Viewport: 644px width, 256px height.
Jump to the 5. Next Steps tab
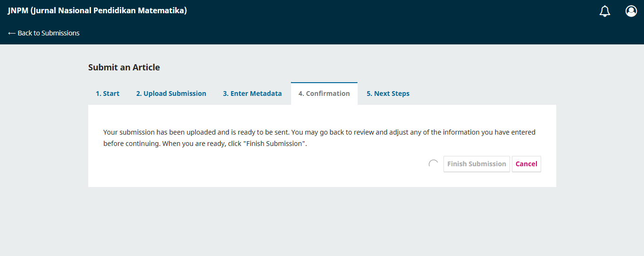[388, 94]
